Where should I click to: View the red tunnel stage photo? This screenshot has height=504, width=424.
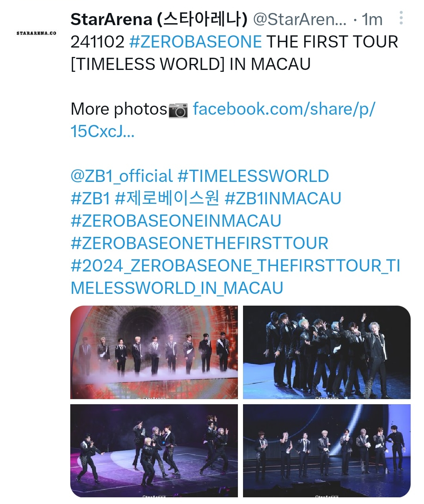tap(154, 352)
